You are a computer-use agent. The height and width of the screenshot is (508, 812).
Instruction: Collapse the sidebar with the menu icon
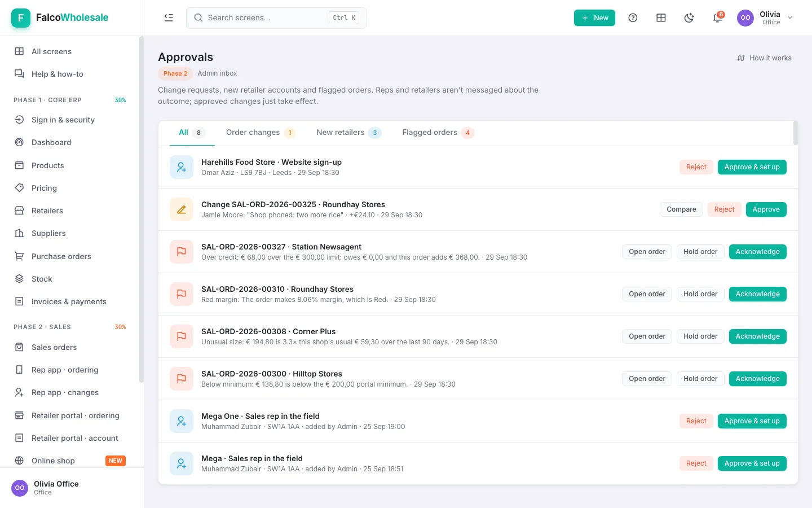tap(169, 17)
